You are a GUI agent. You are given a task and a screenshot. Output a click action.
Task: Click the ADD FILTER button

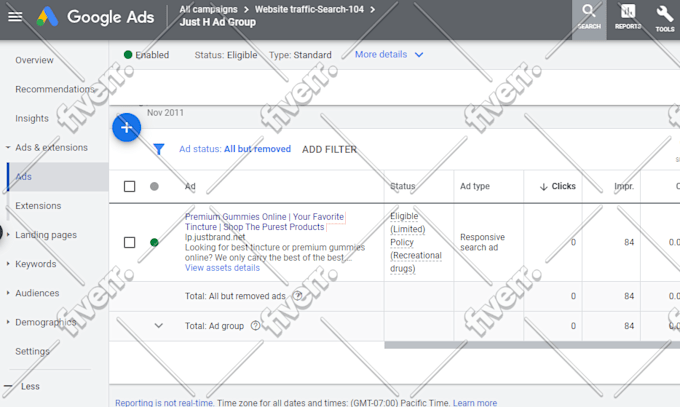329,149
